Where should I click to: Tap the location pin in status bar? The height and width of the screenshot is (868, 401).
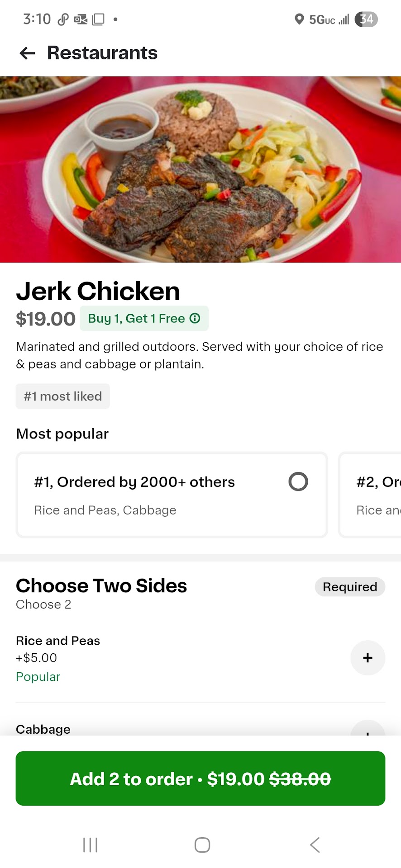pos(299,19)
